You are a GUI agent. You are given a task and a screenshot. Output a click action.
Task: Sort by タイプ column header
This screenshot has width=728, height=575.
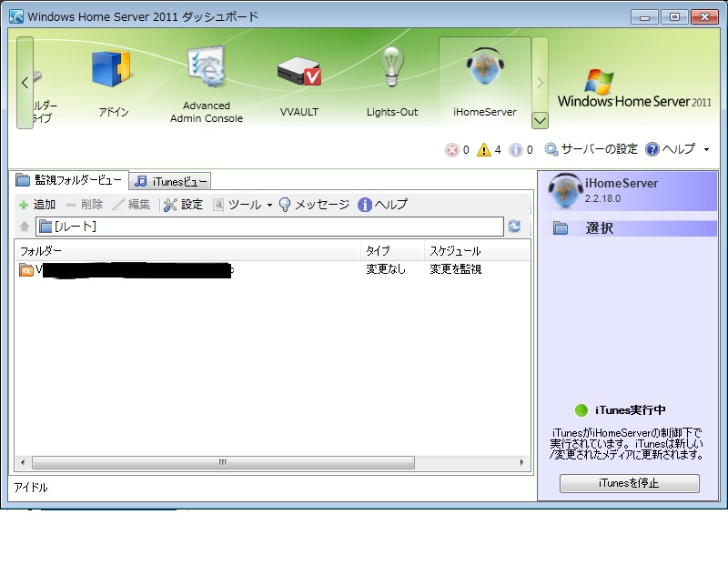pos(392,251)
